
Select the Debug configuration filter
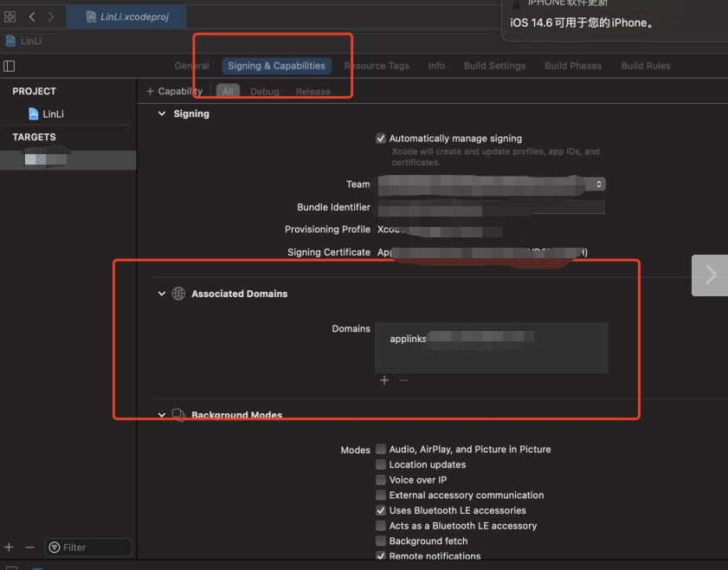click(x=265, y=92)
